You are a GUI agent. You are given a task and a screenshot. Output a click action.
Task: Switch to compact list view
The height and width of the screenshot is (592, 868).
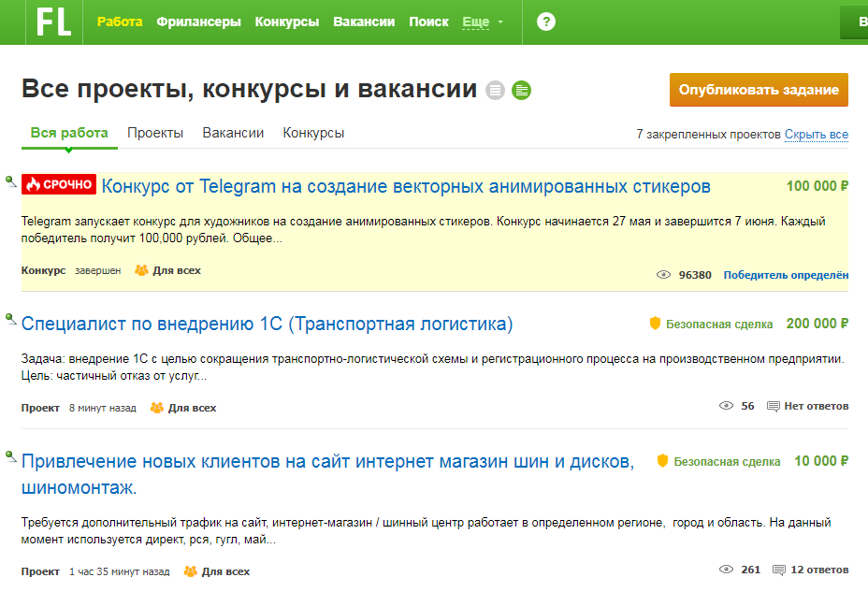pyautogui.click(x=496, y=91)
